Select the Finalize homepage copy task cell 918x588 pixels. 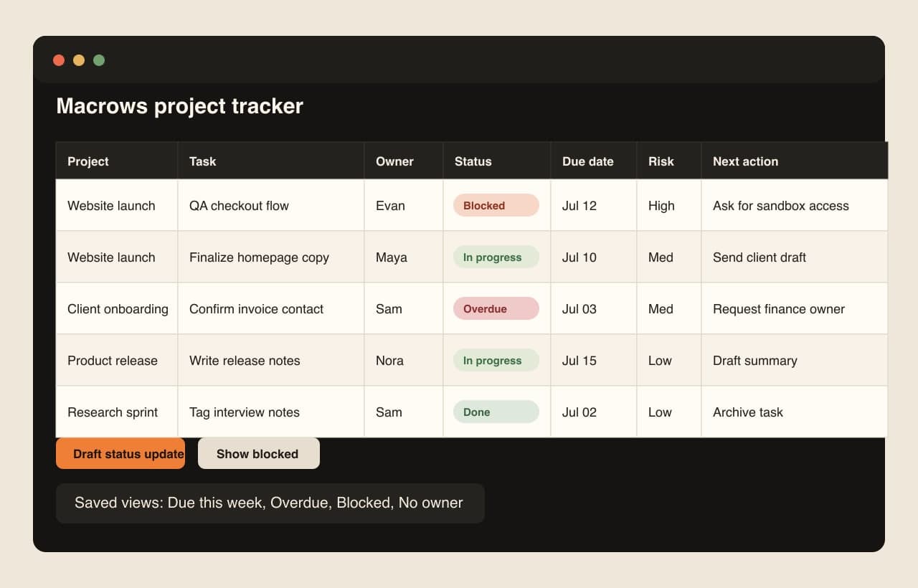tap(271, 257)
